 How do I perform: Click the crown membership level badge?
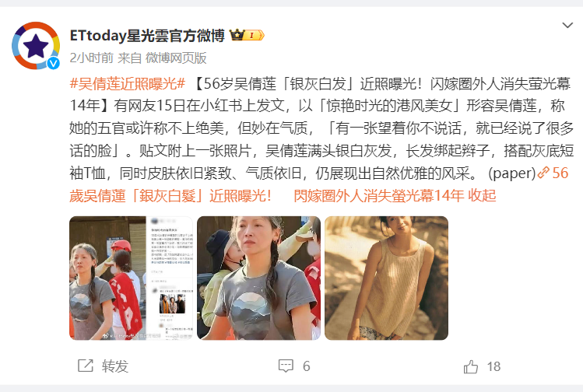(248, 35)
